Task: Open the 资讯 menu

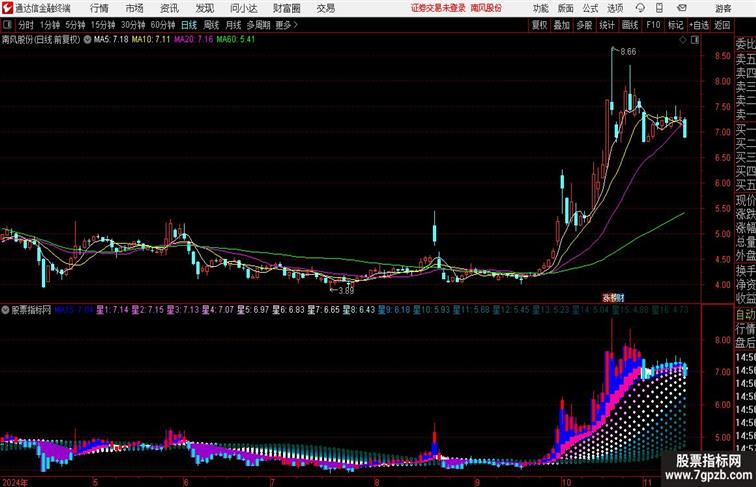Action: pyautogui.click(x=169, y=8)
